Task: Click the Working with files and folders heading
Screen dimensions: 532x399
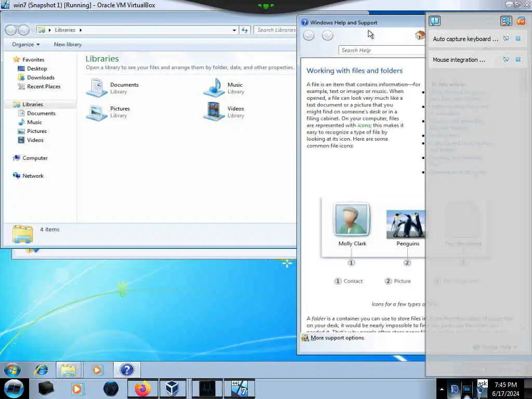Action: [354, 71]
